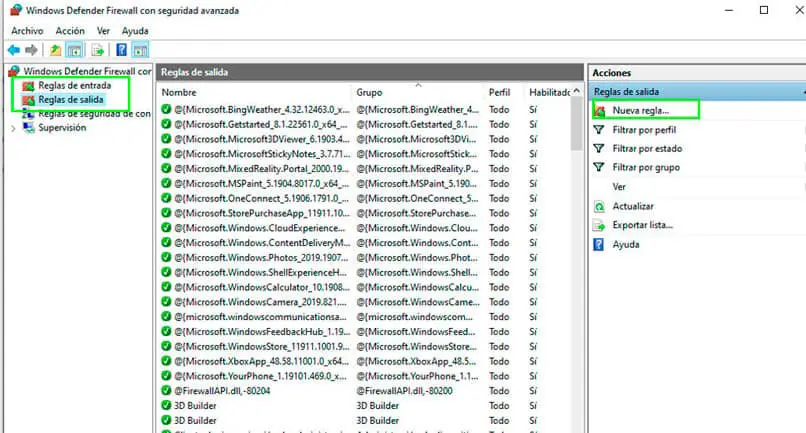The height and width of the screenshot is (433, 806).
Task: Open the Ayuda menu in menu bar
Action: pyautogui.click(x=135, y=31)
